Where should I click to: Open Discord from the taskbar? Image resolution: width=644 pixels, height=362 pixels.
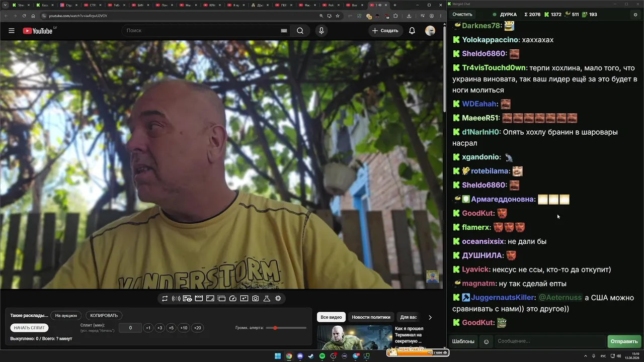tap(300, 356)
